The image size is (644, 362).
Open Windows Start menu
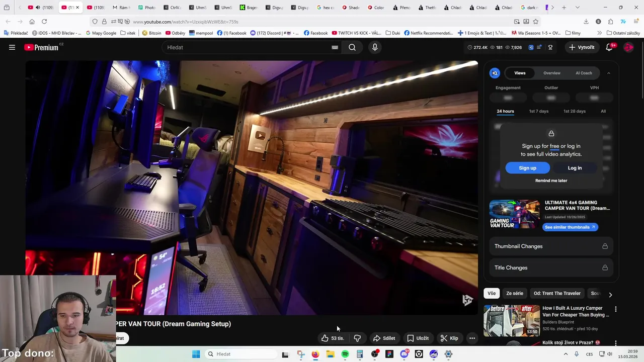pos(196,354)
